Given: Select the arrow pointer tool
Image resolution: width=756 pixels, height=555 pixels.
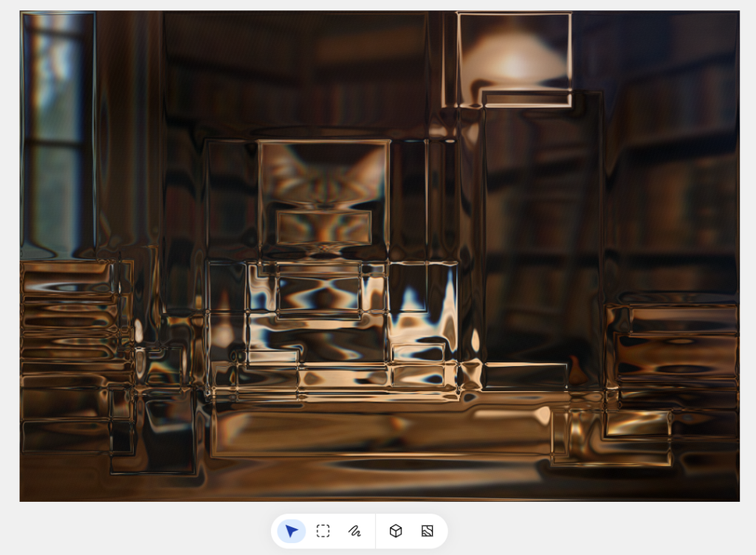Looking at the screenshot, I should 291,531.
